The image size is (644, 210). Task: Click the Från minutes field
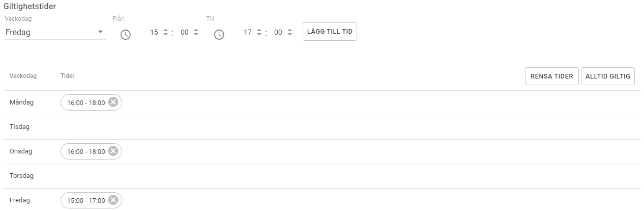pyautogui.click(x=184, y=33)
